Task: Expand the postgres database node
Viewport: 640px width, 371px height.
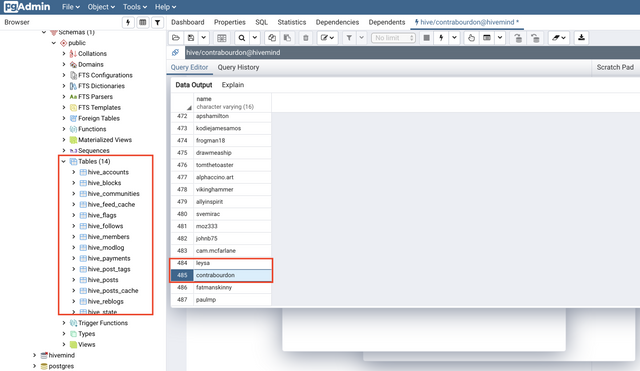Action: point(34,366)
